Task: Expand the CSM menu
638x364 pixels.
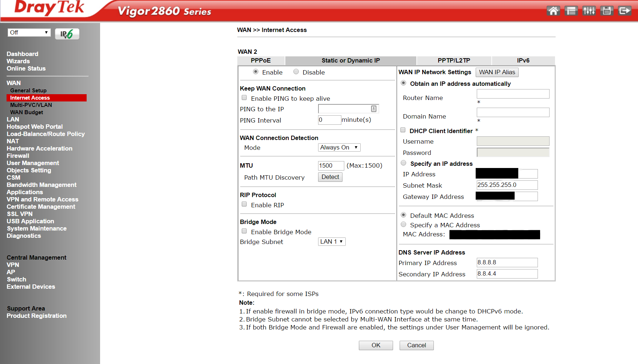Action: (13, 177)
